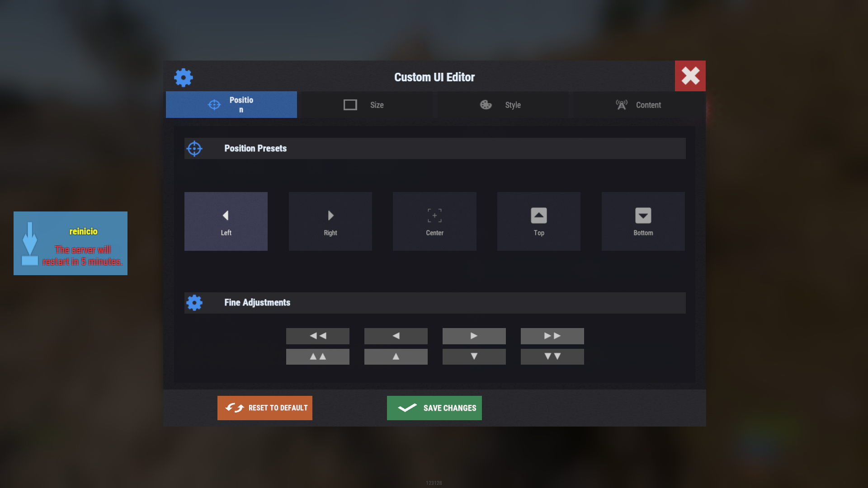Move far up with double up arrows
868x488 pixels.
(318, 357)
